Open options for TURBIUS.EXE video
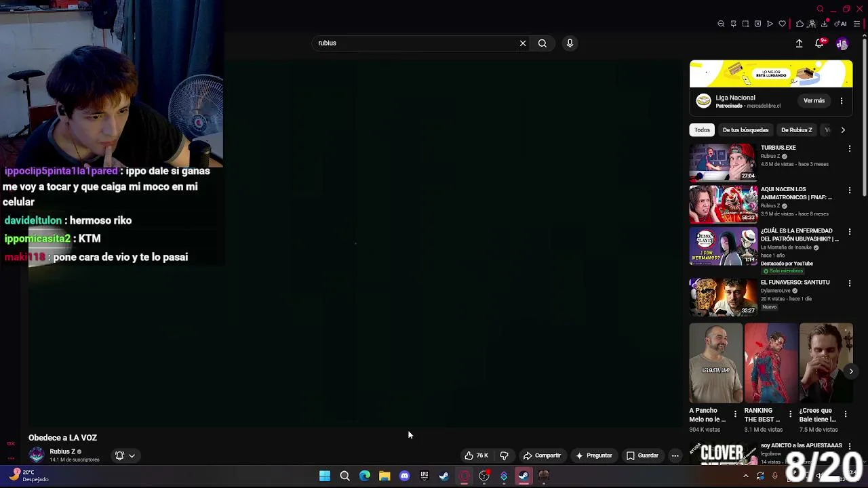868x488 pixels. coord(849,148)
